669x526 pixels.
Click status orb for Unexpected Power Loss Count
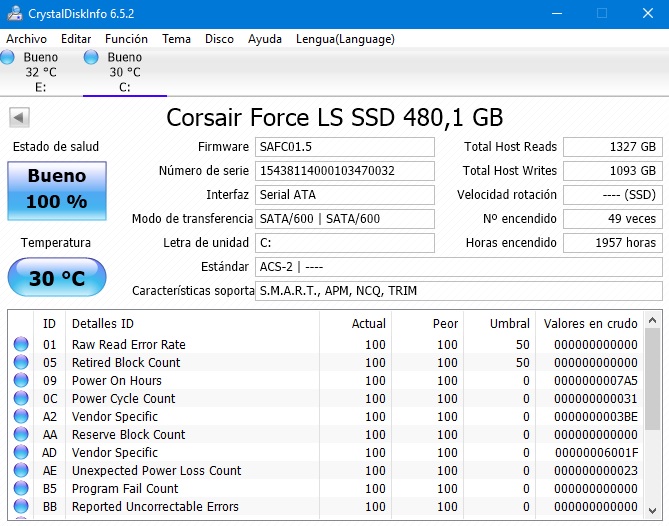[x=21, y=471]
